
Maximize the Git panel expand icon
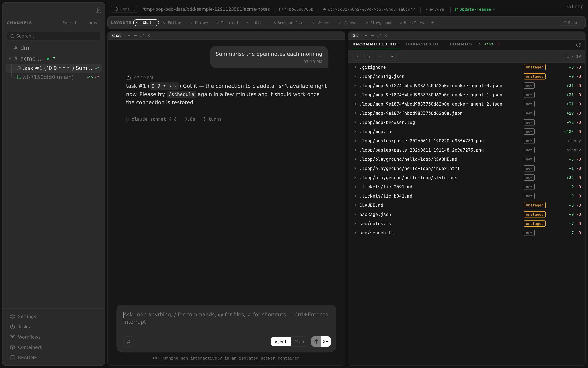(x=379, y=36)
